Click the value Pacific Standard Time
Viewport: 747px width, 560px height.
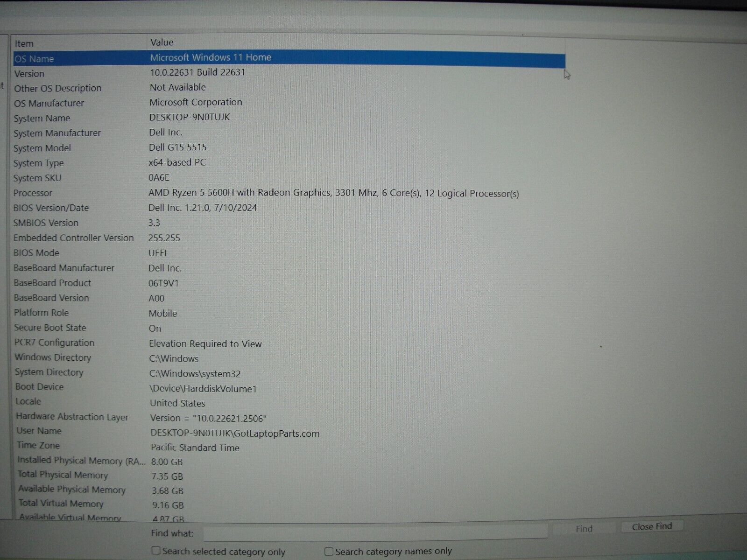pyautogui.click(x=195, y=448)
